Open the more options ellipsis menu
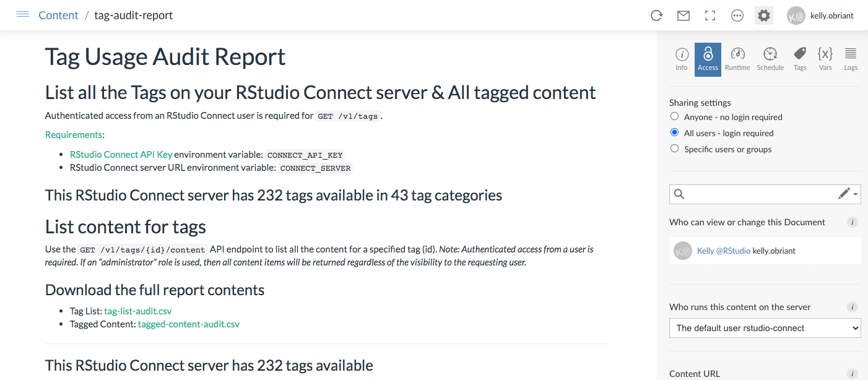 pyautogui.click(x=737, y=15)
